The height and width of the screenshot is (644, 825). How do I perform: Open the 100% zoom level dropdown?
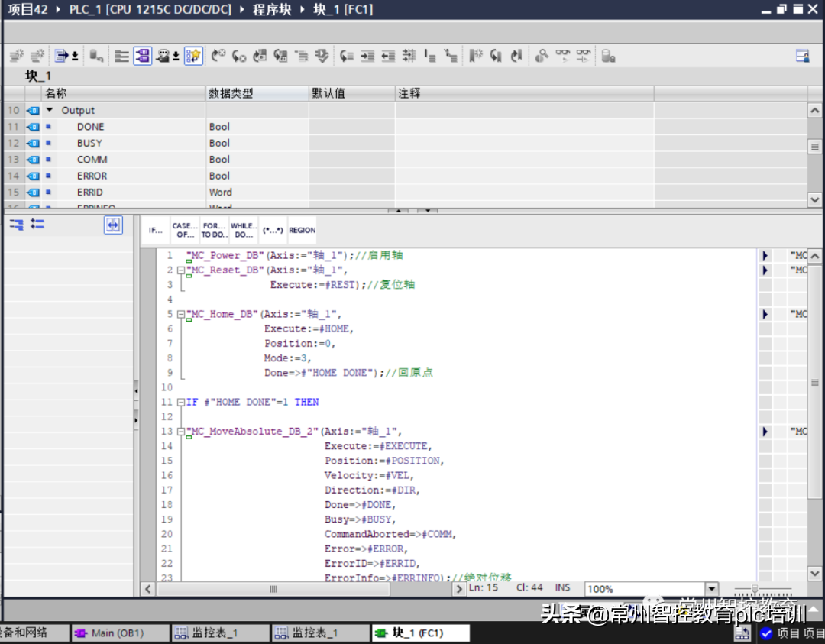(x=712, y=589)
